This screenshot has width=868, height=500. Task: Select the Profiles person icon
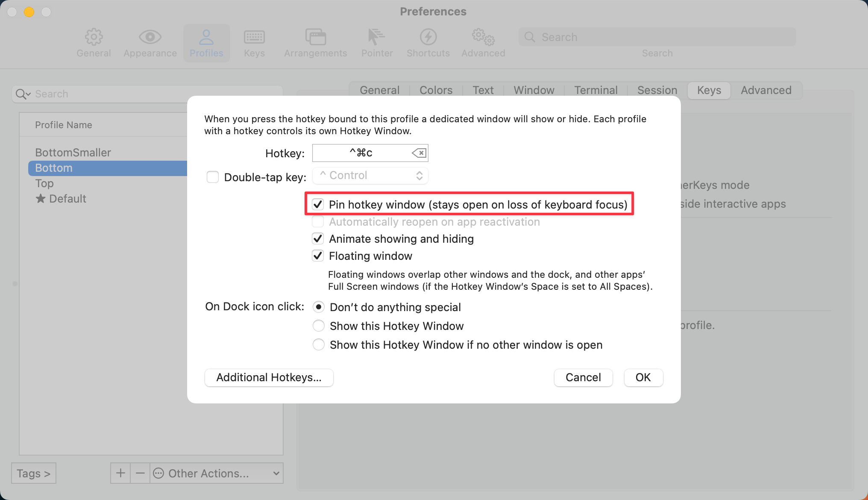point(206,38)
